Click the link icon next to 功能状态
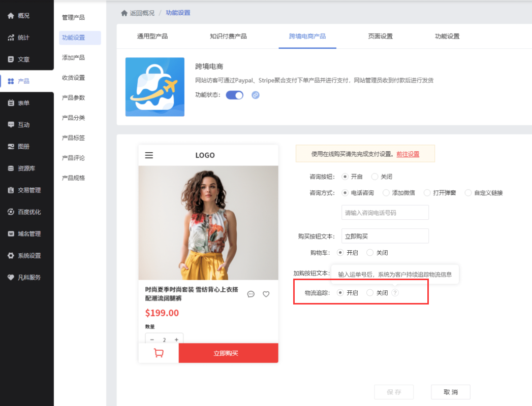The height and width of the screenshot is (406, 532). [x=256, y=95]
